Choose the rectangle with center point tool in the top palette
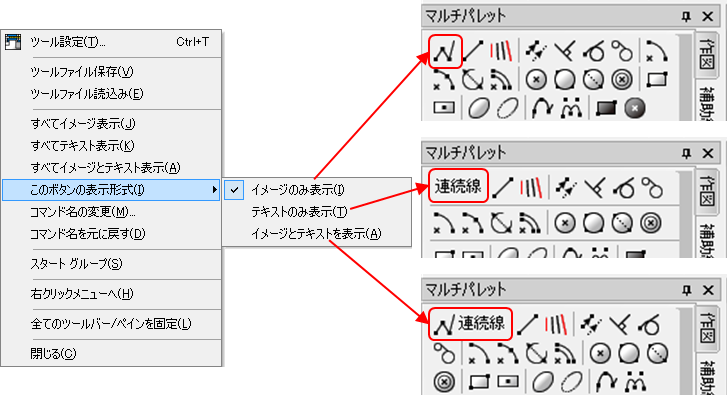 click(444, 108)
